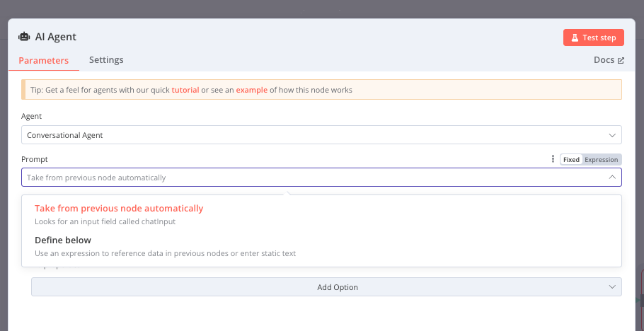Follow the example link in the tip
Image resolution: width=644 pixels, height=331 pixels.
251,90
